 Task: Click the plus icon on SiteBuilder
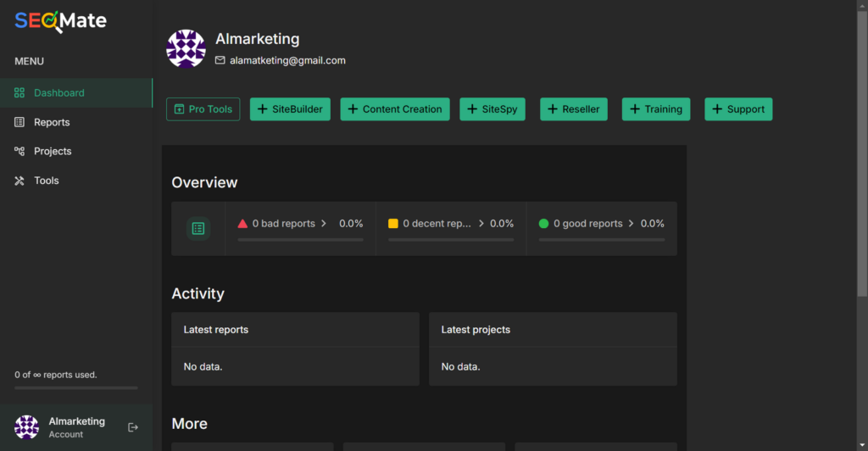pos(263,109)
